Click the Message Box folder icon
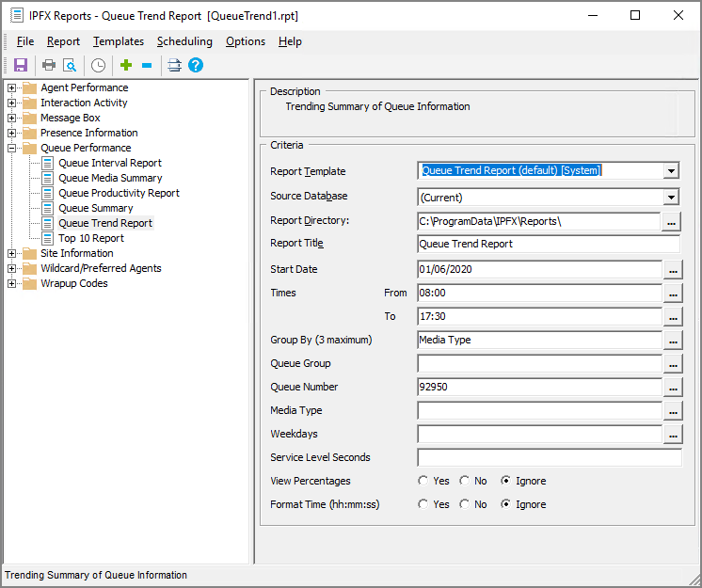 29,119
